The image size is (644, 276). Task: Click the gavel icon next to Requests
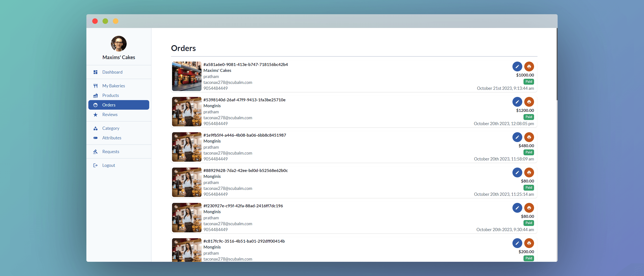pyautogui.click(x=95, y=152)
